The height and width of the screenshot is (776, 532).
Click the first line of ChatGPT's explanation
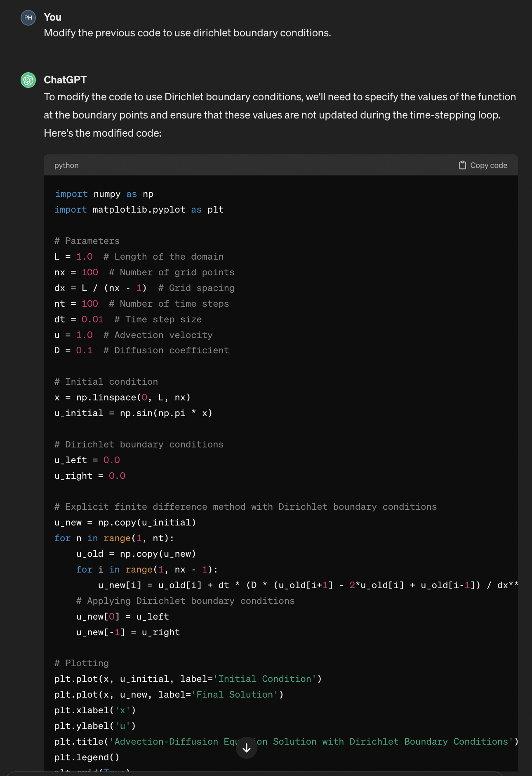coord(280,97)
